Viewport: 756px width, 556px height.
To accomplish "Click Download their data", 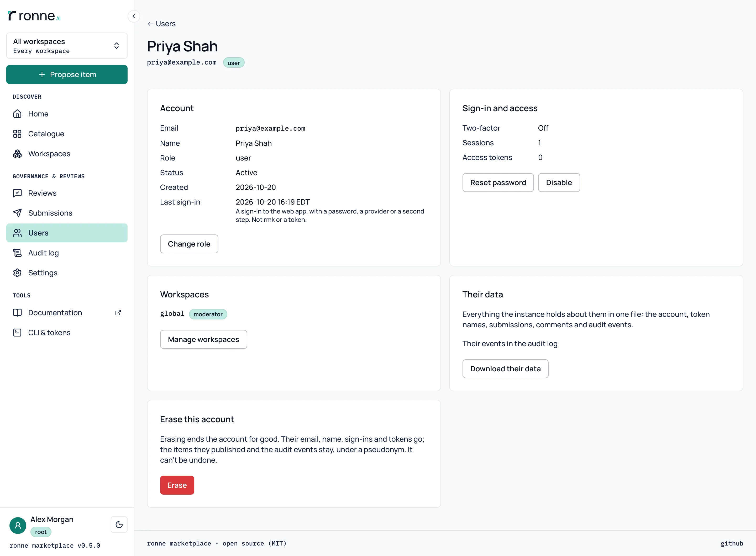I will pos(505,368).
